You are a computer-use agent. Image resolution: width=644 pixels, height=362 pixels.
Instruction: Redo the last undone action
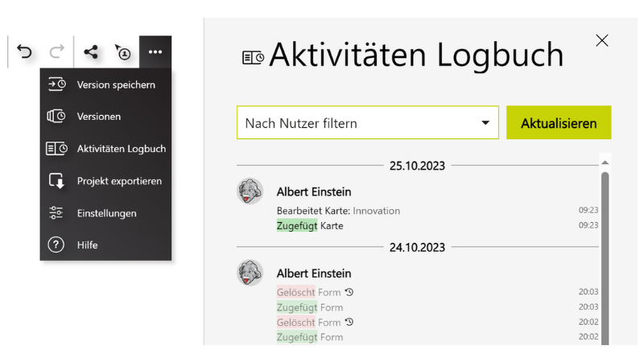57,51
